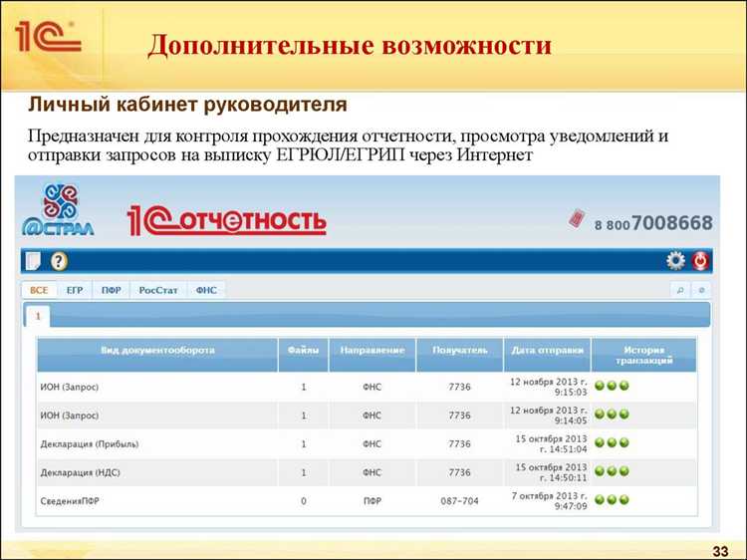Open settings gear icon
This screenshot has height=560, width=747.
point(675,261)
